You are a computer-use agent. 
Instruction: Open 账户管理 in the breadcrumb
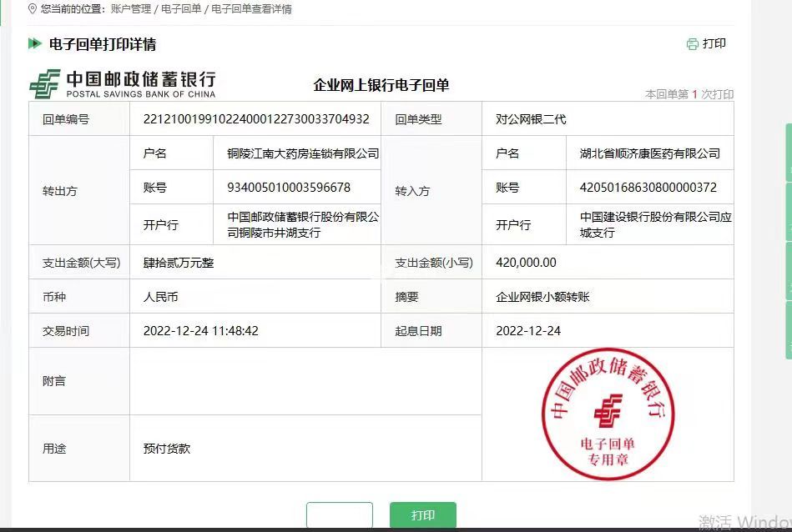(131, 9)
